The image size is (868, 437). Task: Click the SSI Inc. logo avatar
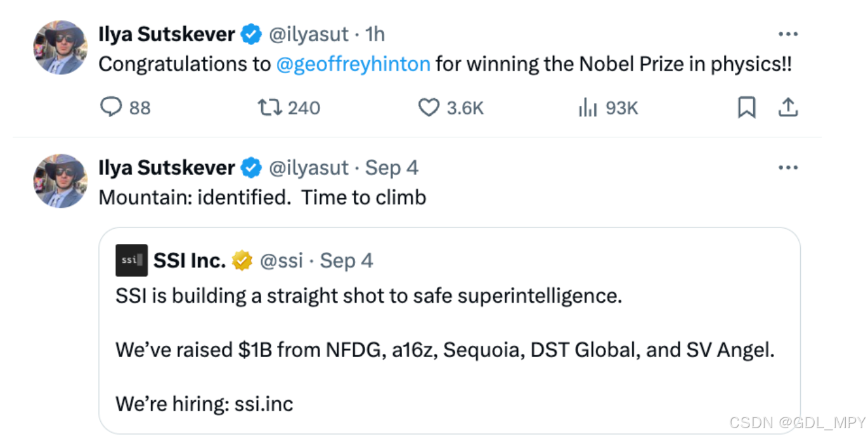pyautogui.click(x=131, y=260)
